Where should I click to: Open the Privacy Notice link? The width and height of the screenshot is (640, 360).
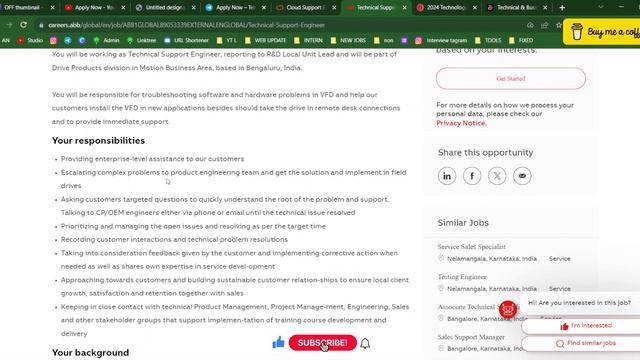pyautogui.click(x=461, y=123)
